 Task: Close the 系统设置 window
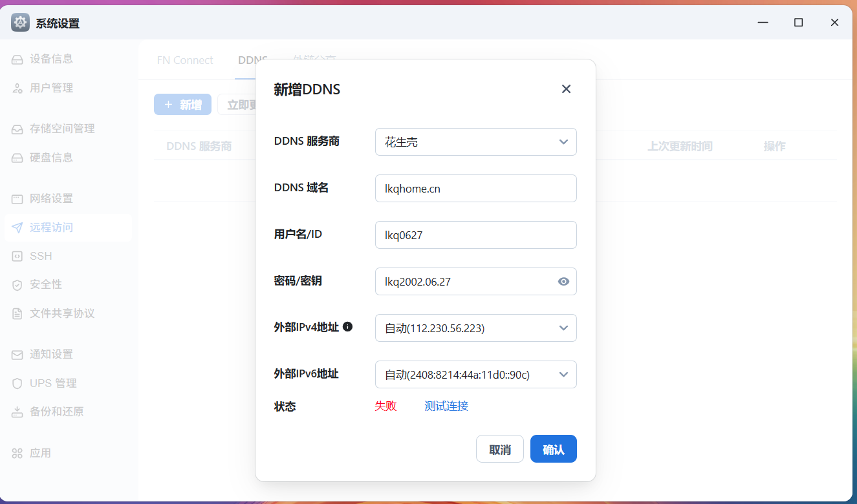[834, 23]
